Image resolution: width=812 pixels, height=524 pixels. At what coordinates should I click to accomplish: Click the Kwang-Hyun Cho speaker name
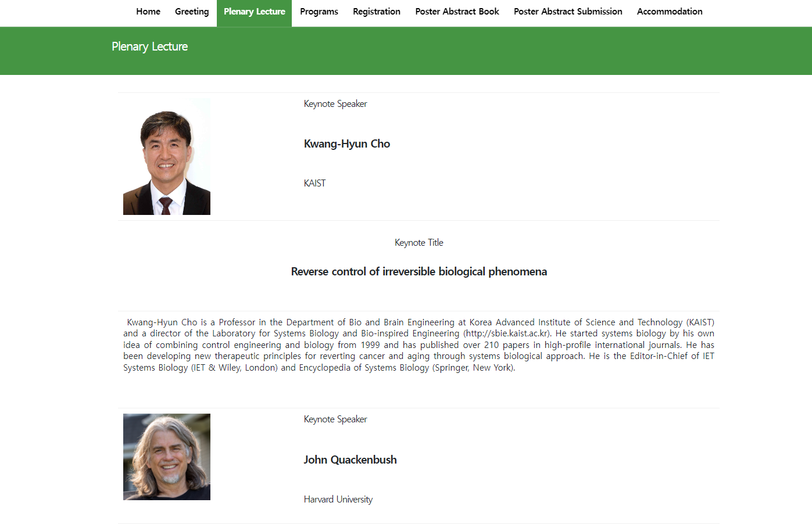[347, 144]
